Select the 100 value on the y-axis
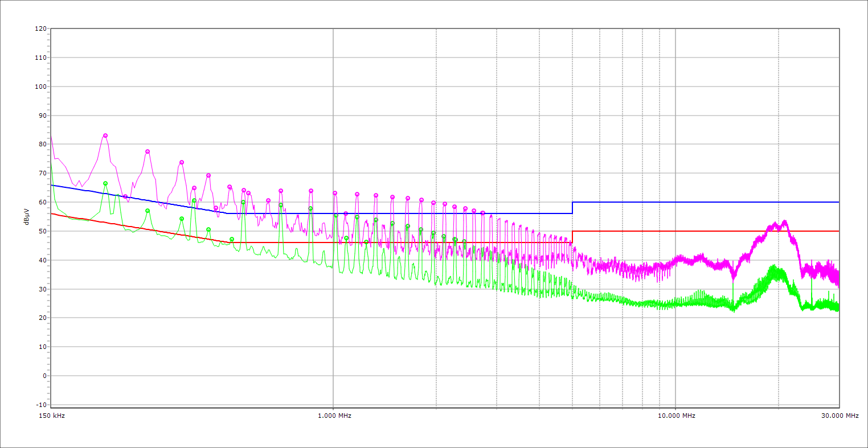 [x=40, y=87]
